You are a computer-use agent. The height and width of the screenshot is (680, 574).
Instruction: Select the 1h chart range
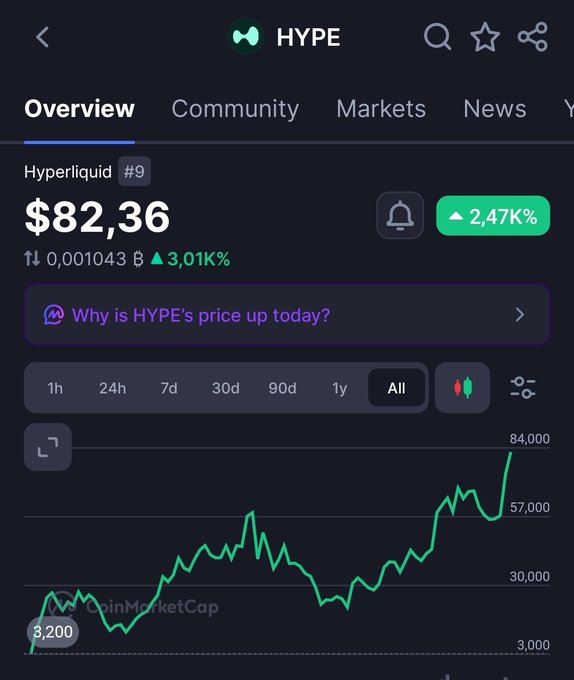(x=55, y=388)
